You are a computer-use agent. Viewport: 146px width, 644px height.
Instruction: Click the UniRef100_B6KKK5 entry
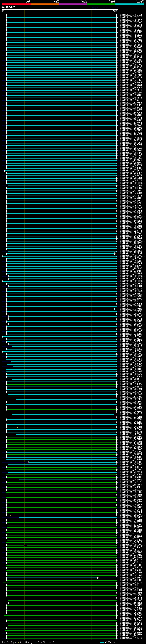131,364
